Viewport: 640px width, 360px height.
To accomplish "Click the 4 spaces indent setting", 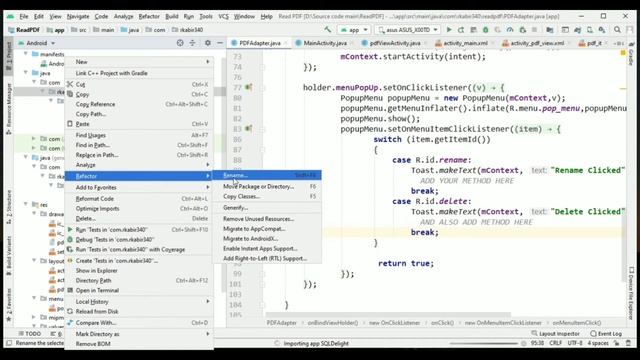I will (x=598, y=343).
